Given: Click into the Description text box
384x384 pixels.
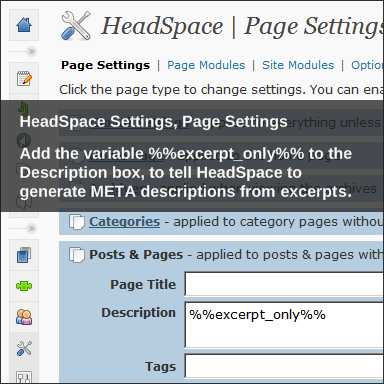Looking at the screenshot, I should [284, 325].
